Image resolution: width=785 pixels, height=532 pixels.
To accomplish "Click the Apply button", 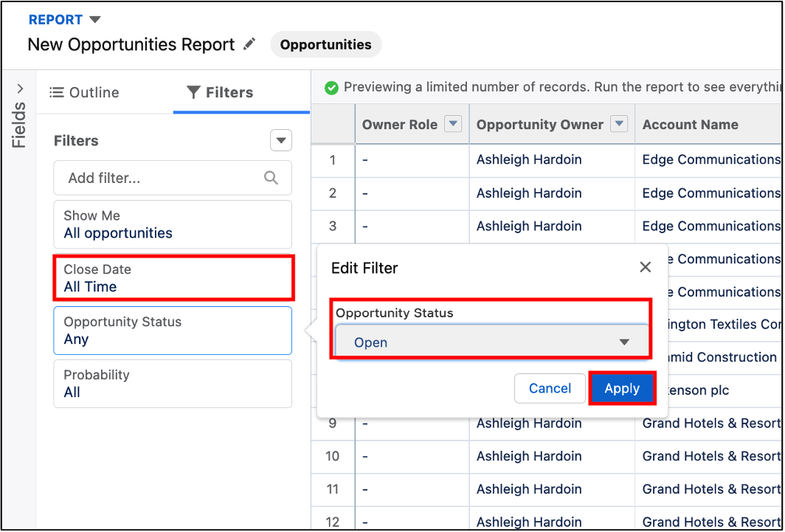I will [622, 388].
